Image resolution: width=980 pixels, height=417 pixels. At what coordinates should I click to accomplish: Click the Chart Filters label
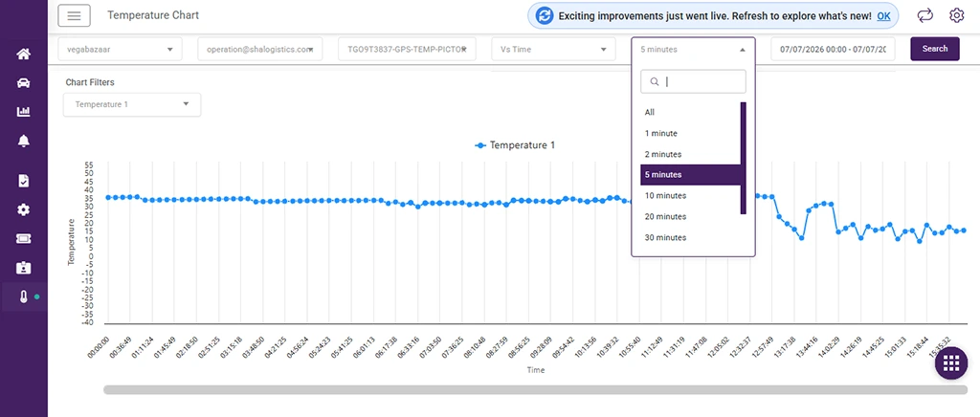(x=90, y=82)
